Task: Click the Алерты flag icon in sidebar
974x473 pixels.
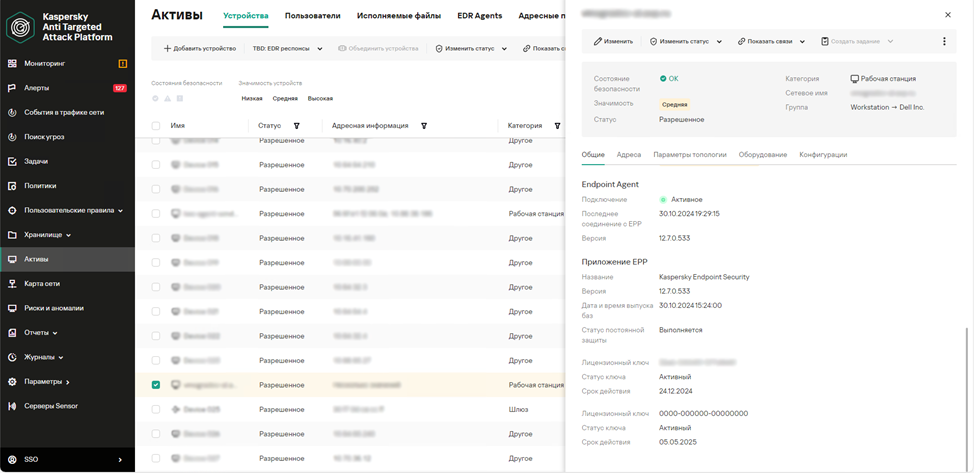Action: 12,88
